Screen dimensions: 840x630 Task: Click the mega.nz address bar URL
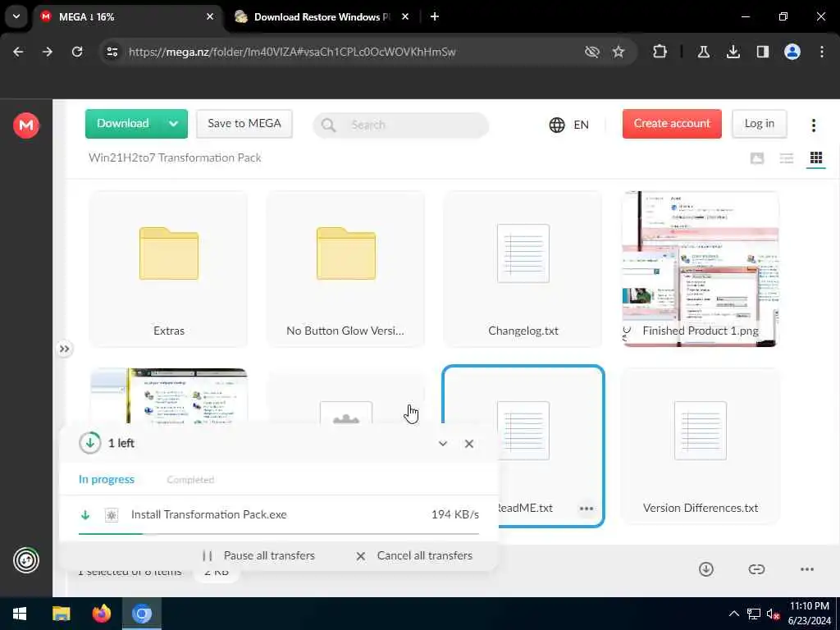pyautogui.click(x=292, y=52)
